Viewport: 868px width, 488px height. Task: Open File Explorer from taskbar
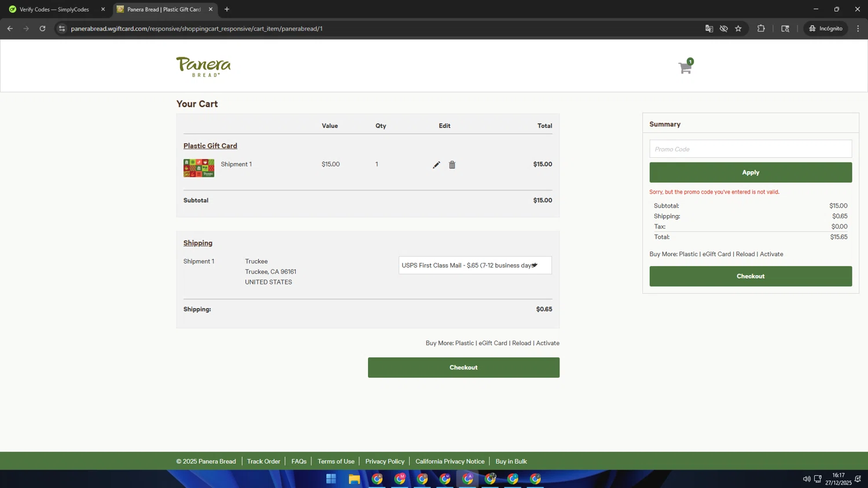click(x=354, y=479)
